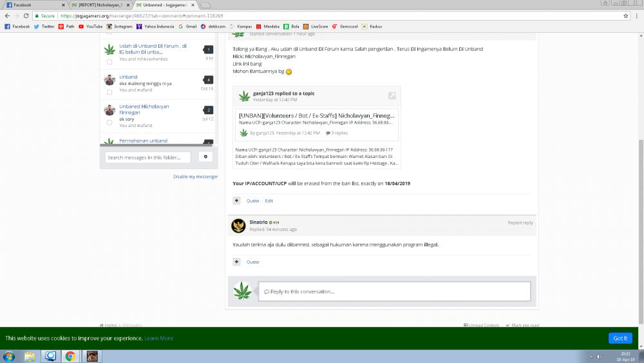Switch to the Facebook browser tab
The width and height of the screenshot is (644, 363).
35,5
